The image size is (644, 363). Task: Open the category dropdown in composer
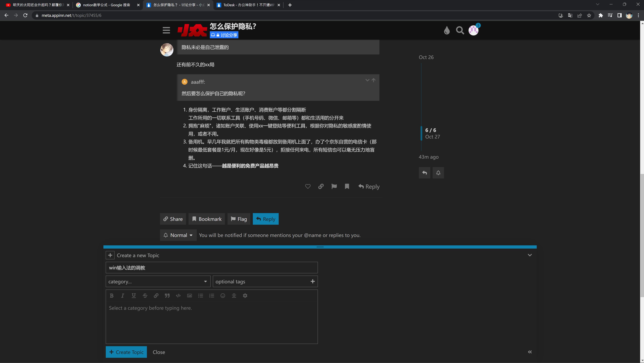click(x=158, y=281)
